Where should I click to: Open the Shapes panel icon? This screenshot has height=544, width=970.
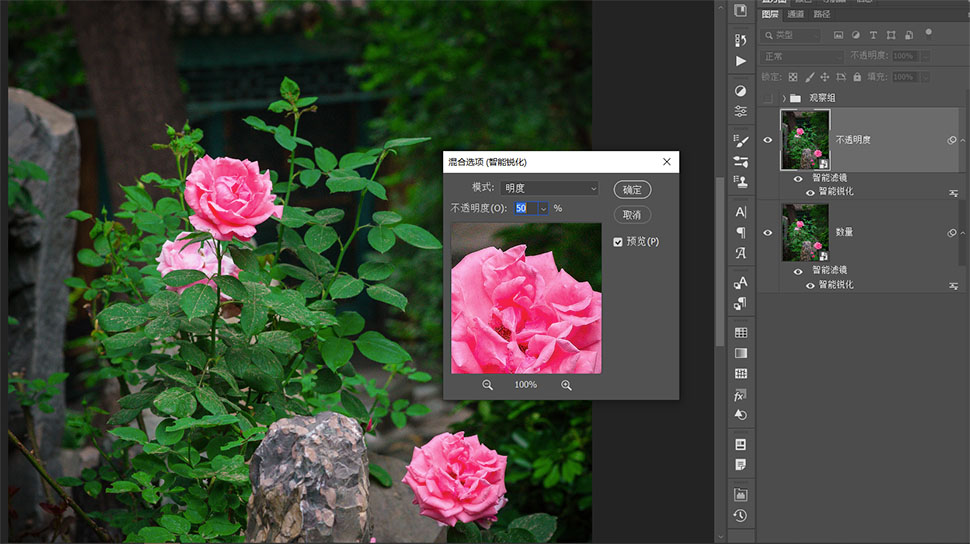point(740,415)
